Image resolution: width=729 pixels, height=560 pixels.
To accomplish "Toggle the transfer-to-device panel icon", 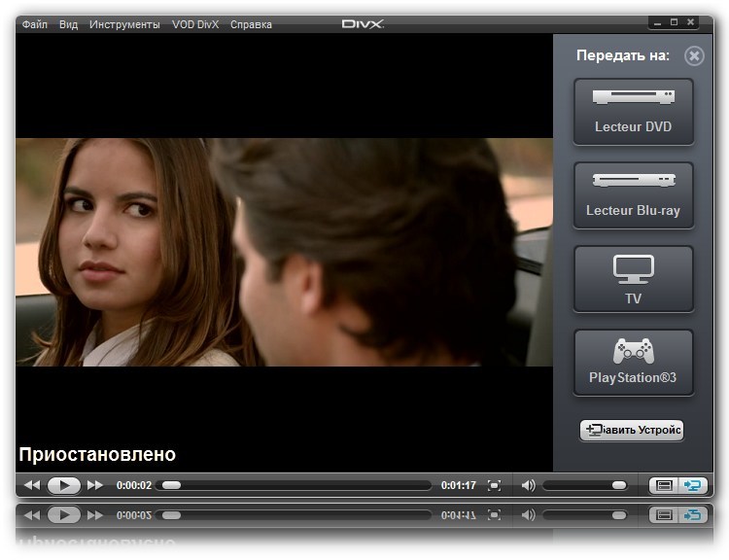I will point(693,485).
